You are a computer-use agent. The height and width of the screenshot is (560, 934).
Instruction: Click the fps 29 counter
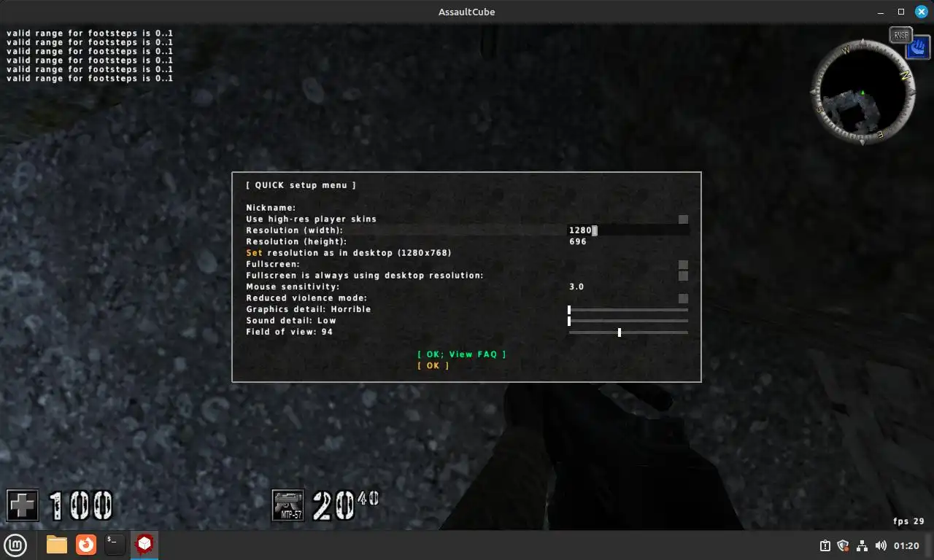pyautogui.click(x=909, y=521)
